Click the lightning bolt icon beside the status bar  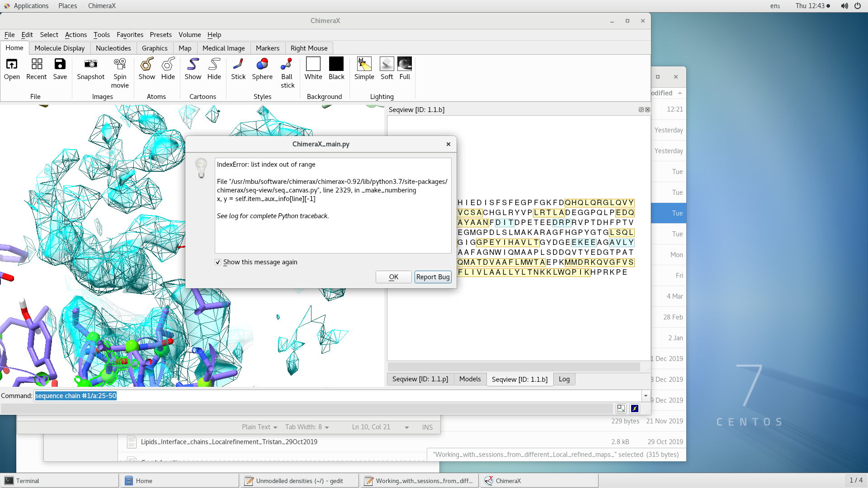(x=635, y=408)
